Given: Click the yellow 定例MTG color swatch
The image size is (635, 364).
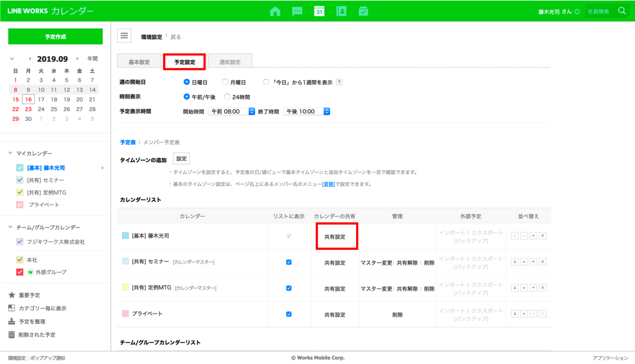Looking at the screenshot, I should click(125, 287).
